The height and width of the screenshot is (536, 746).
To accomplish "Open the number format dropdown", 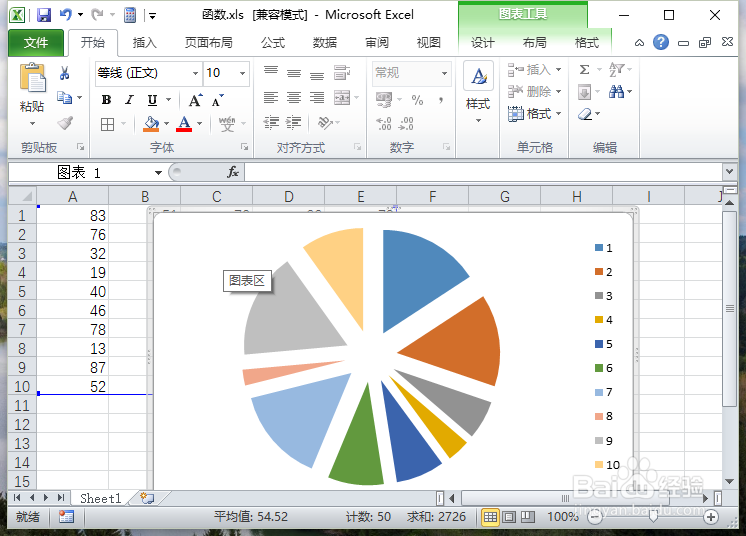I will pos(444,73).
